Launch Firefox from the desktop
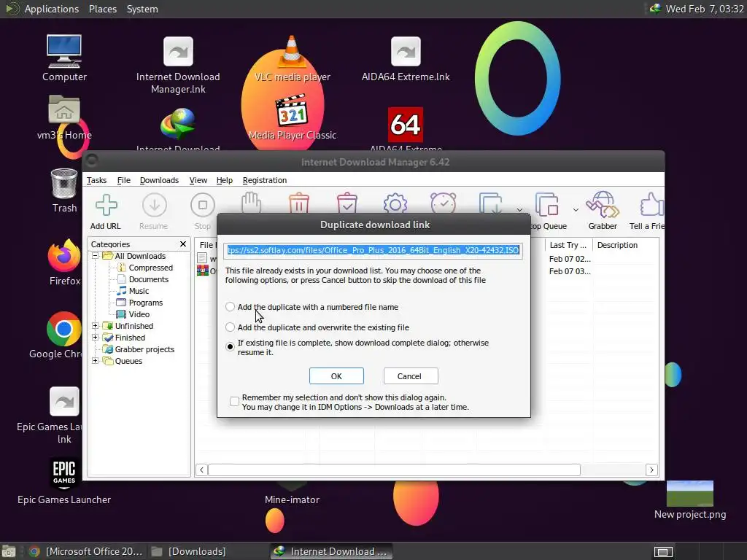 tap(64, 255)
